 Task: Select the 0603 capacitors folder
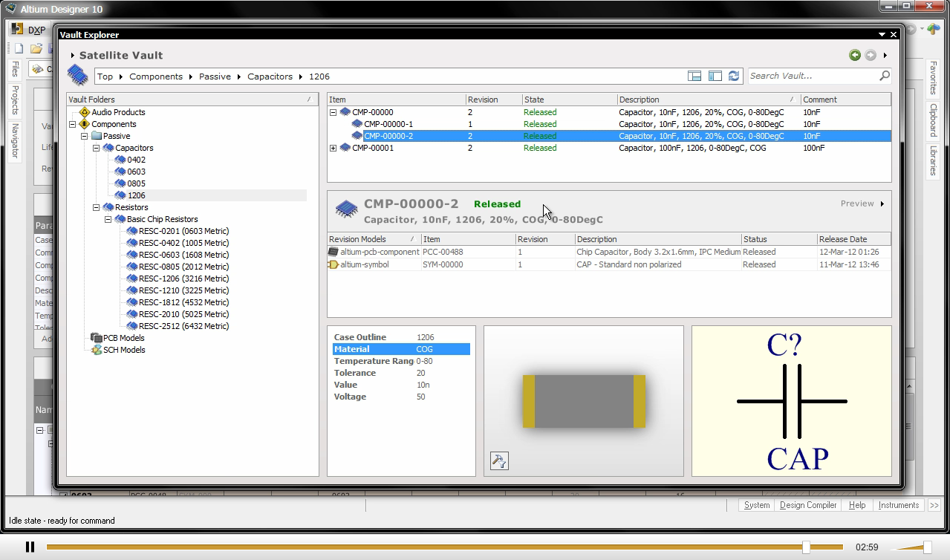[136, 172]
